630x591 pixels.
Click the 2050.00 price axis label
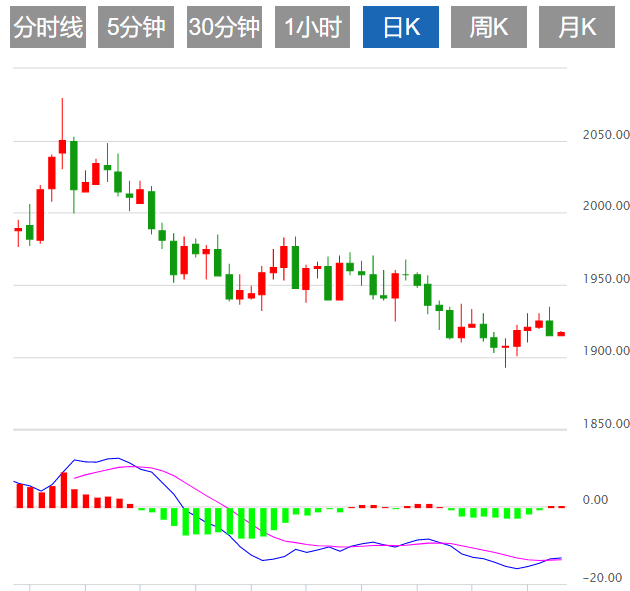coord(606,135)
